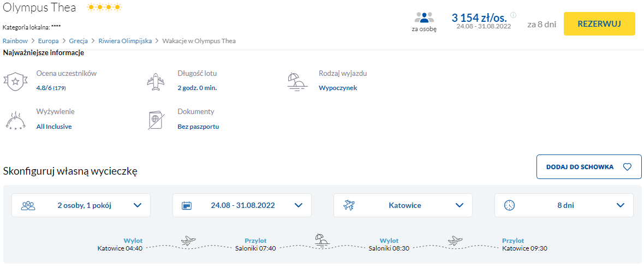This screenshot has height=268, width=644.
Task: Click the 'za 8 dni' price duration text
Action: pyautogui.click(x=542, y=24)
